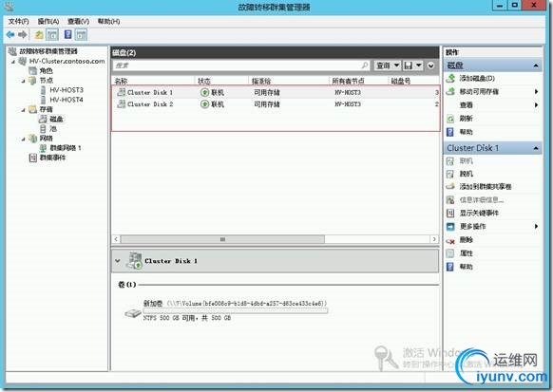
Task: Collapse the 节点 tree branch
Action: pos(23,81)
